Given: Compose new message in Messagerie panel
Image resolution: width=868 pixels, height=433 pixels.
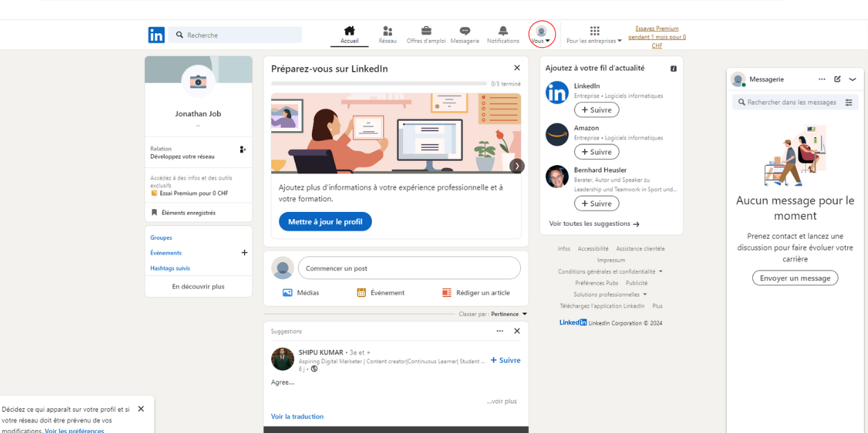Looking at the screenshot, I should pos(837,79).
